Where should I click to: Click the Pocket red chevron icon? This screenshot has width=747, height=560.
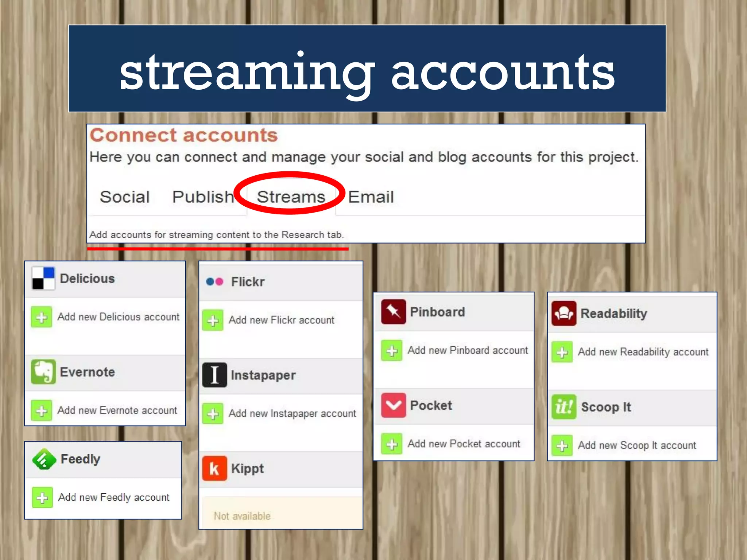pyautogui.click(x=394, y=405)
